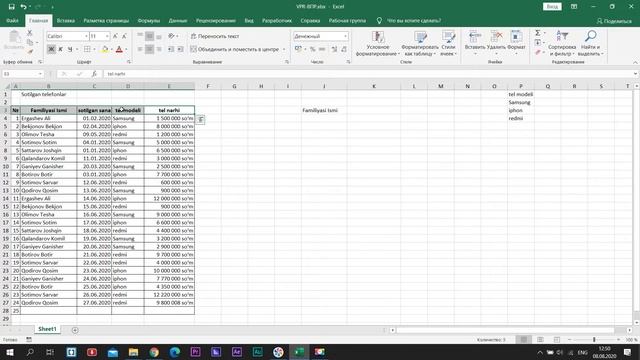Increase font size with the large A
Viewport: 640px width, 360px height.
pos(115,36)
